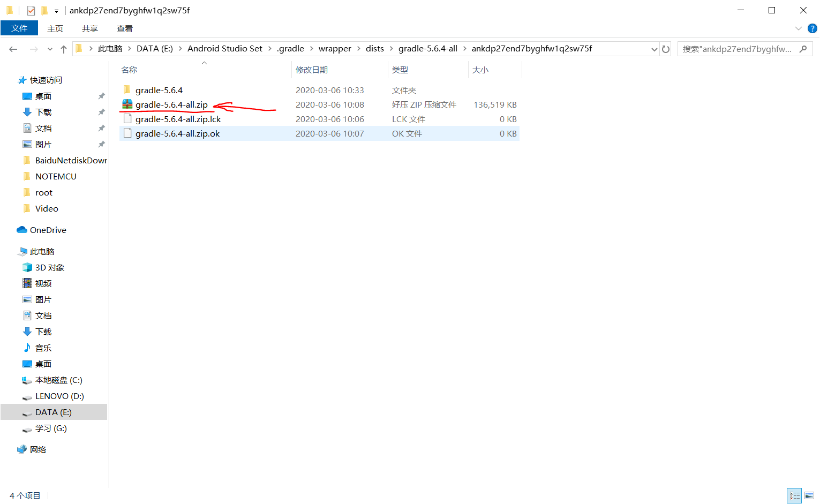Navigate up to the parent folder

(x=63, y=48)
